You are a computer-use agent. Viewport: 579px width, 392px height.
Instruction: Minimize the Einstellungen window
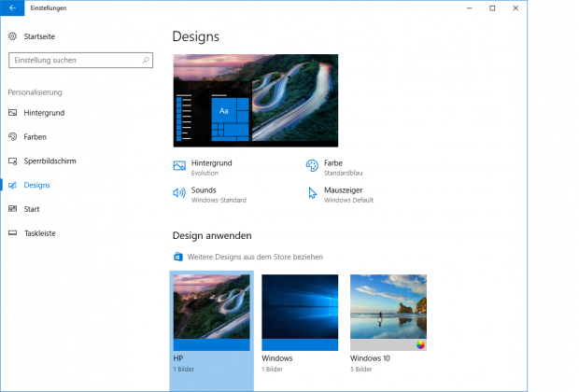click(x=470, y=7)
